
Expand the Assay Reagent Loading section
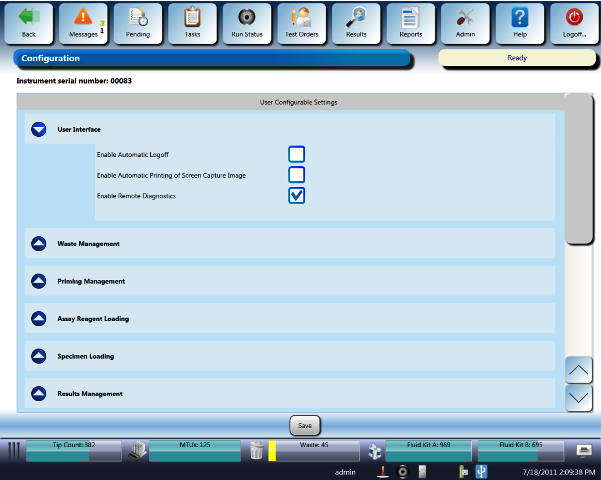coord(39,318)
